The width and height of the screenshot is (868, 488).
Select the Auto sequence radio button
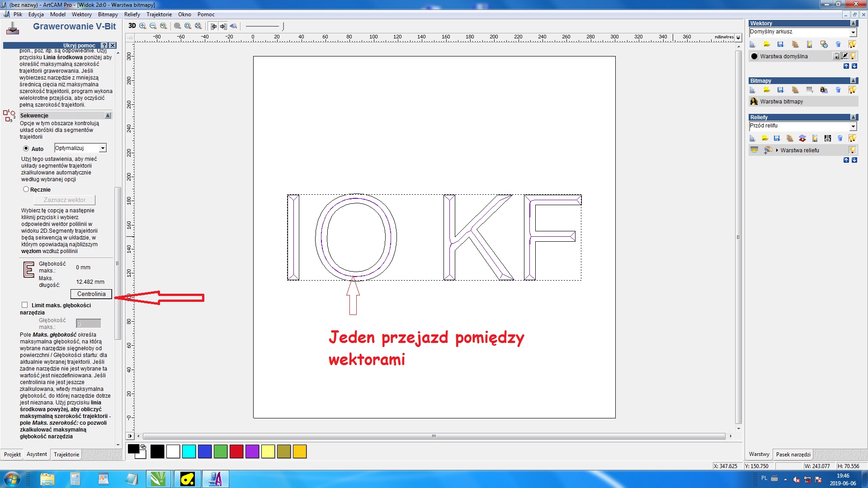click(x=26, y=149)
